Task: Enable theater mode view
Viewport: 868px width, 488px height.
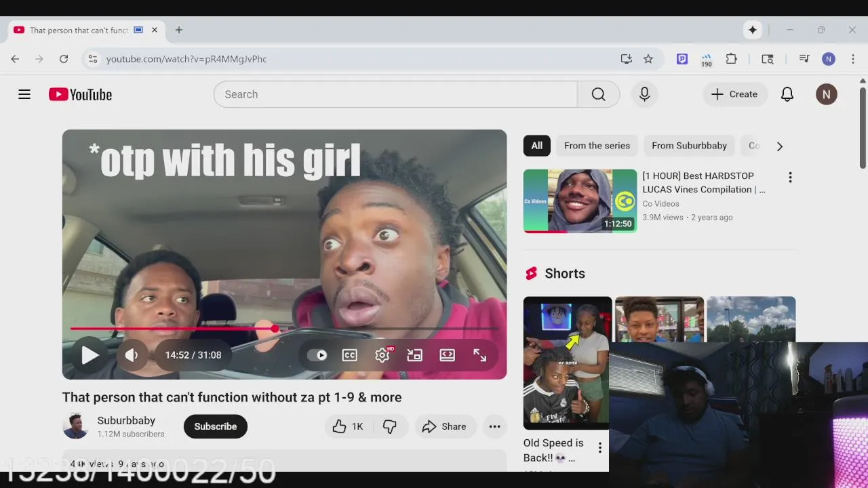Action: [447, 354]
